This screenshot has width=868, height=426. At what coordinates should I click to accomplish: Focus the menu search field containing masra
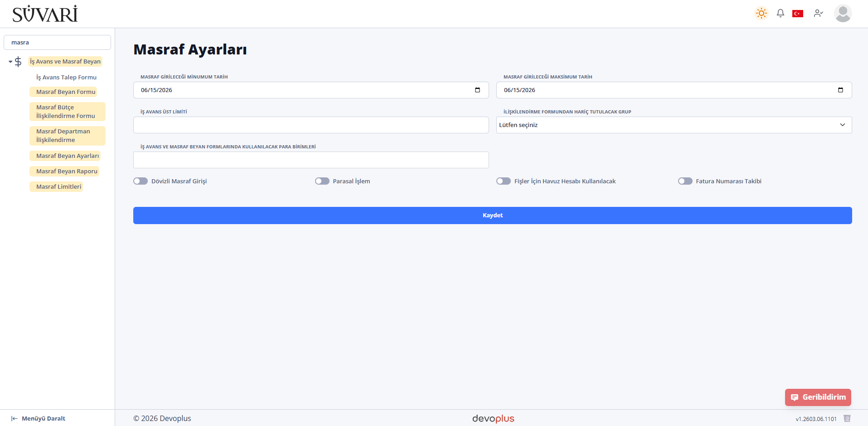coord(57,42)
